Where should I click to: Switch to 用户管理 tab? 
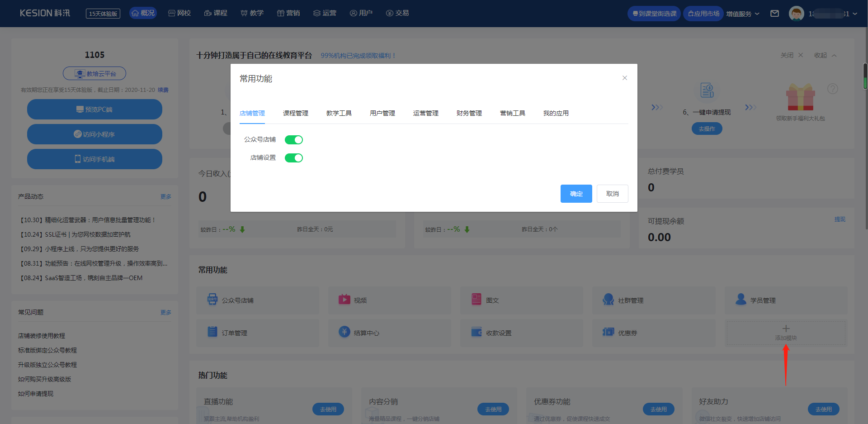tap(382, 113)
